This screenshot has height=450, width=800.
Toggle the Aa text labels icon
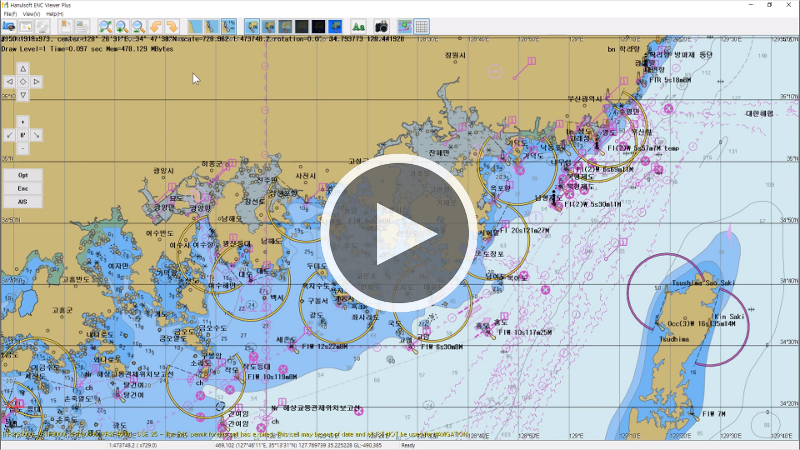tap(358, 26)
